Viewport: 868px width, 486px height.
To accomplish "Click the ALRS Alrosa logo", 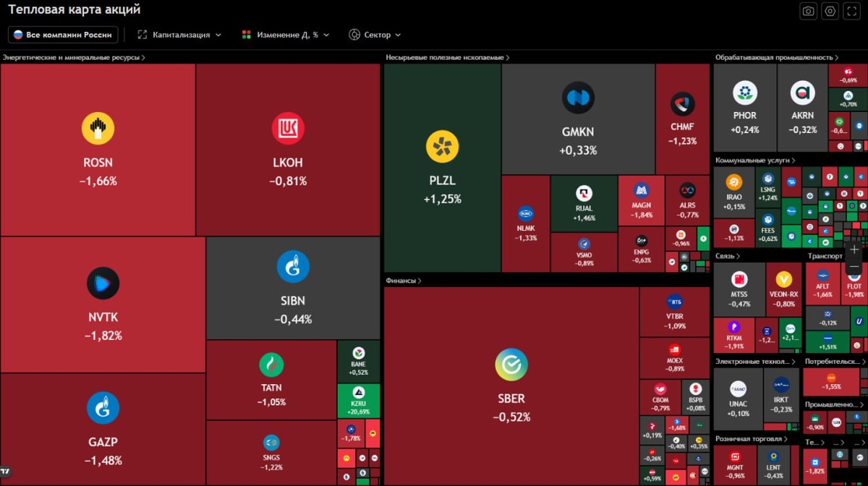I will [x=687, y=191].
